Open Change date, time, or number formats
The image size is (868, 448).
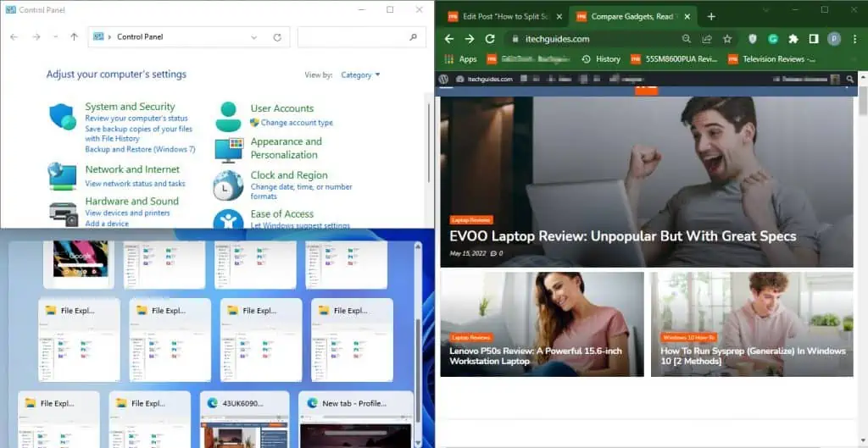tap(301, 191)
